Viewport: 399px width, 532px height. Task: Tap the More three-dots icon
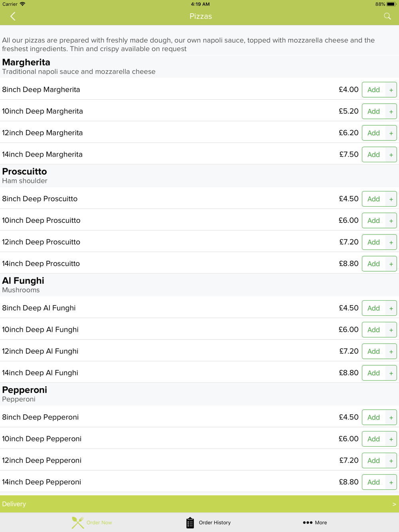307,522
